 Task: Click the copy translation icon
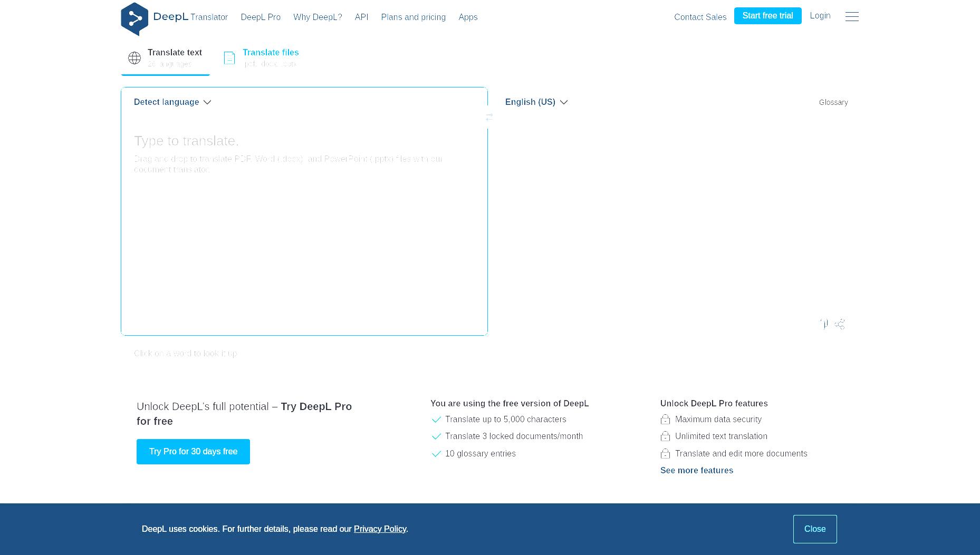[x=824, y=324]
